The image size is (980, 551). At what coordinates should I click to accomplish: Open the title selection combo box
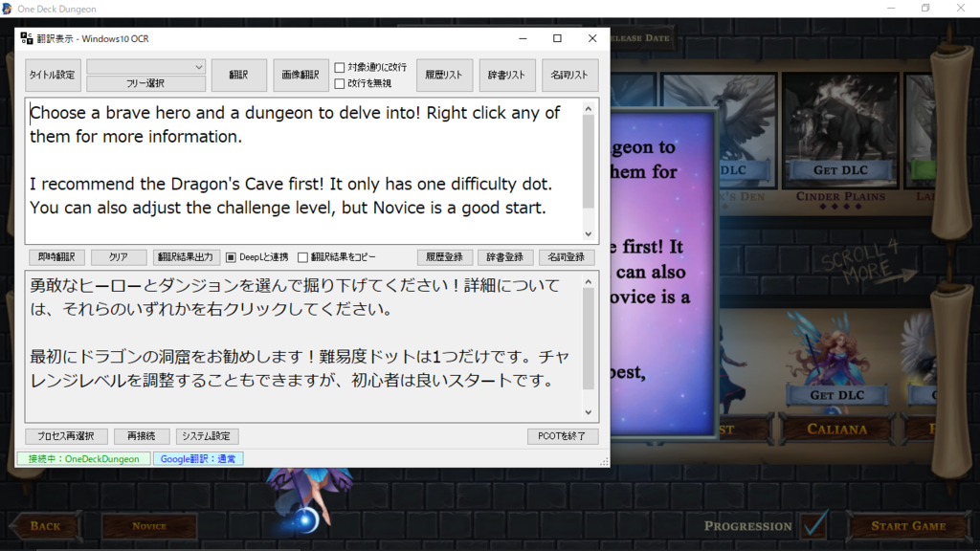pos(146,67)
